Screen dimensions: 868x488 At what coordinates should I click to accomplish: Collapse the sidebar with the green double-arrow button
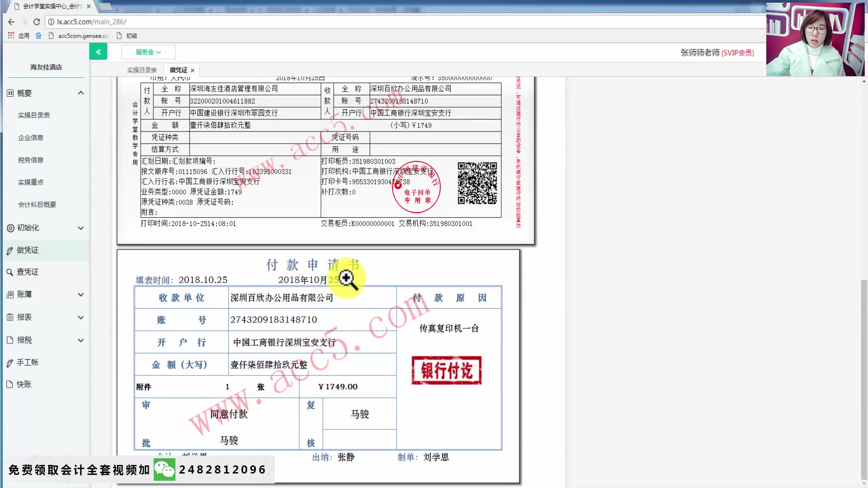click(99, 52)
